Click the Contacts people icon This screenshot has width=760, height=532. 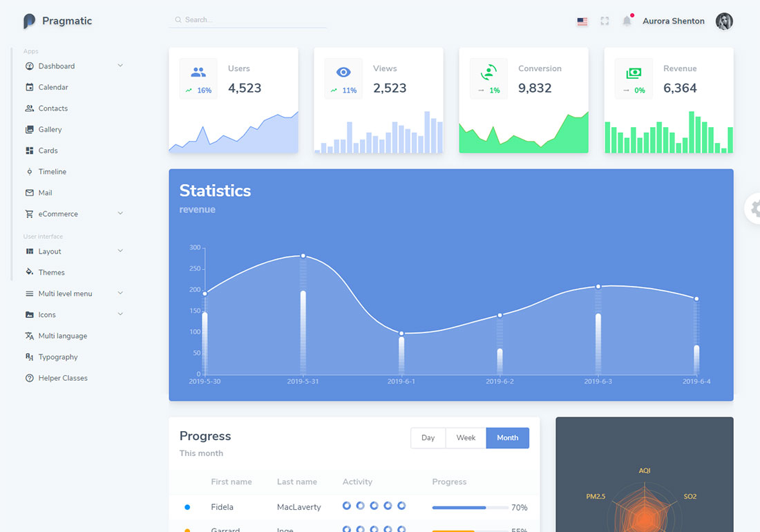(x=30, y=108)
